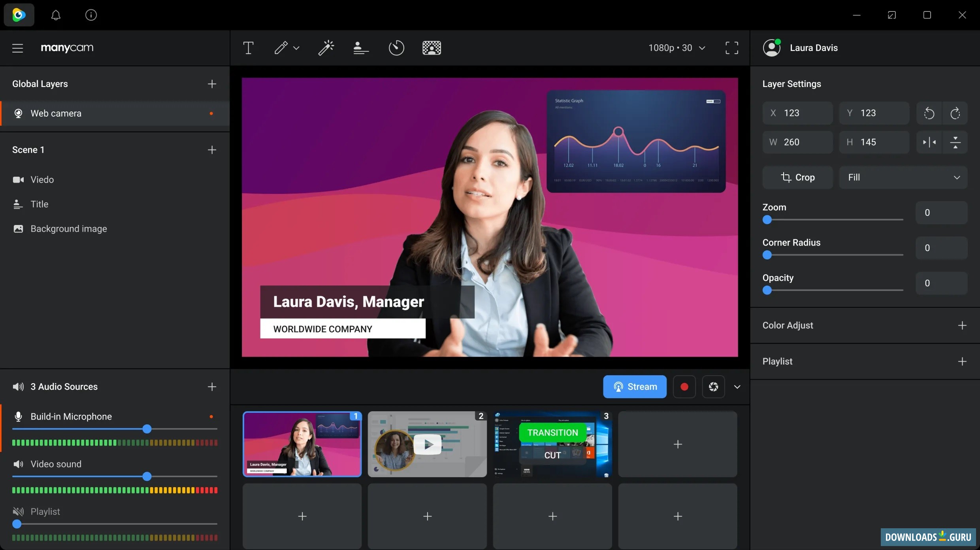Click the Opacity slider handle

pyautogui.click(x=767, y=290)
